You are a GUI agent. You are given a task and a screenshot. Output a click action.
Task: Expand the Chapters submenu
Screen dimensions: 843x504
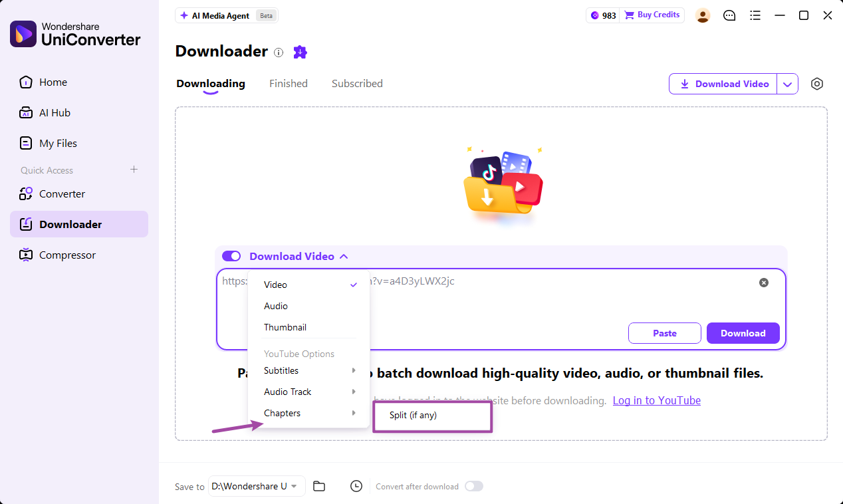(x=309, y=413)
